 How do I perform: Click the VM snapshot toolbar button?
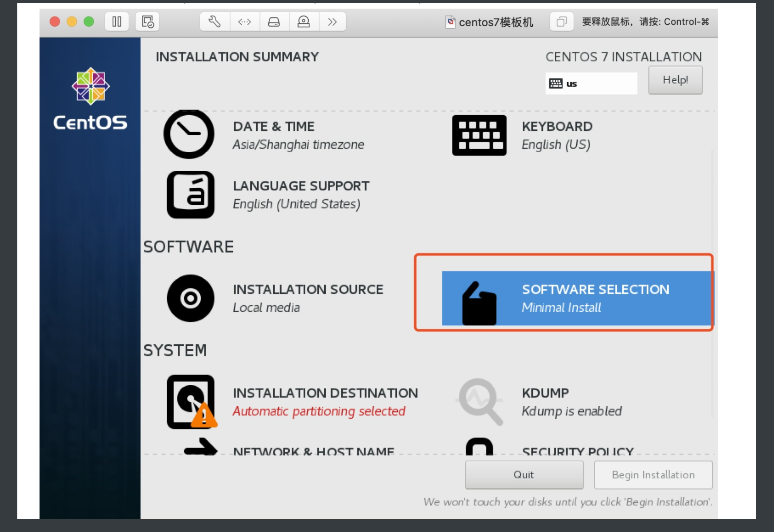point(148,22)
